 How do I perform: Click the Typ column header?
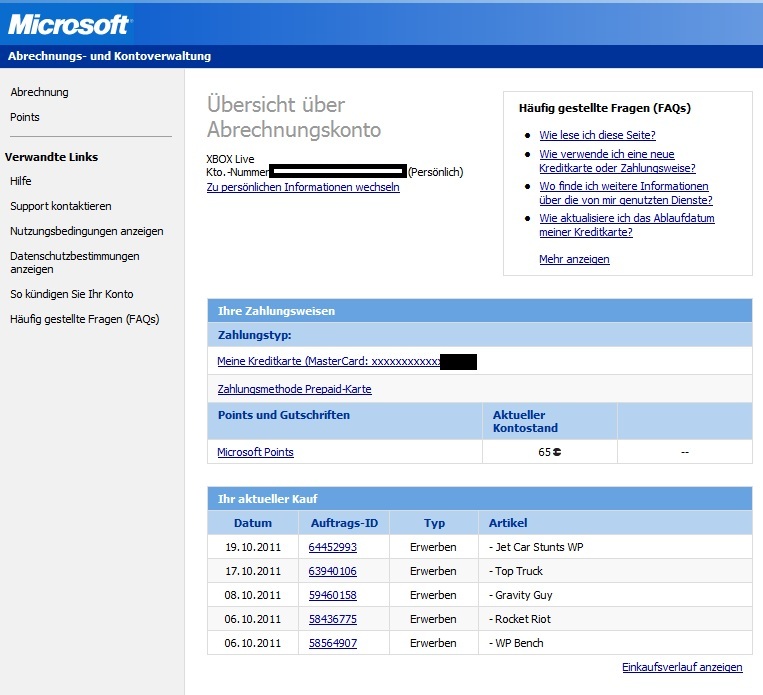tap(434, 523)
